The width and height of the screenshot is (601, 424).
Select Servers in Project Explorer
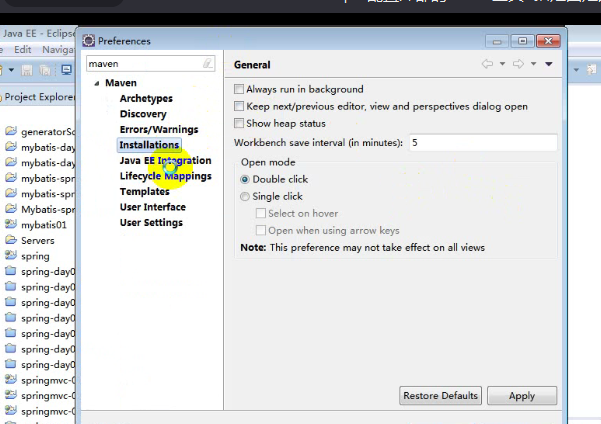click(x=38, y=240)
